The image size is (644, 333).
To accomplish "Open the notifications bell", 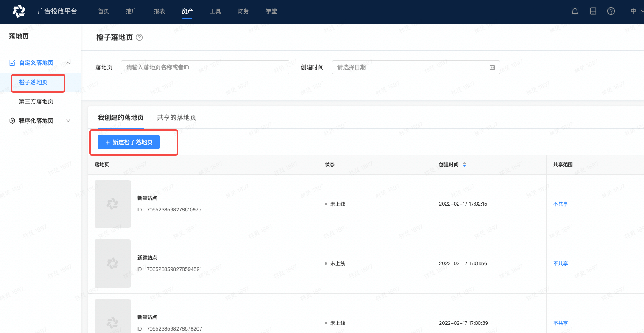I will tap(575, 11).
